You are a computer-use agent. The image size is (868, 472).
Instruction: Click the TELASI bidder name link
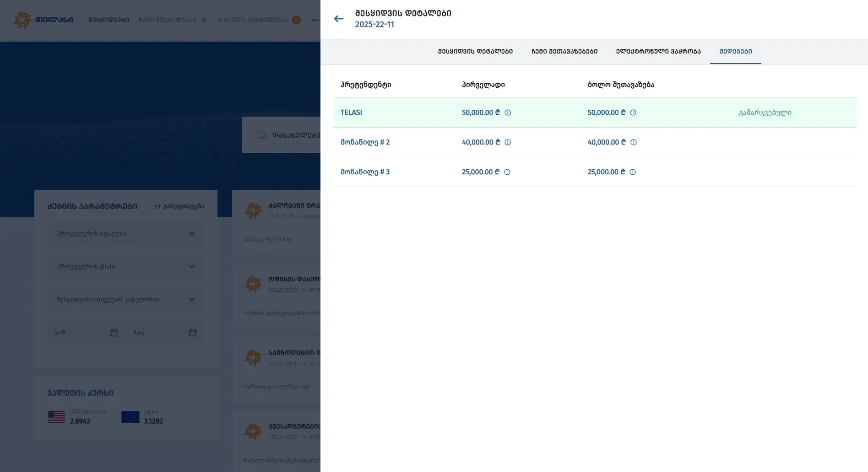tap(351, 113)
